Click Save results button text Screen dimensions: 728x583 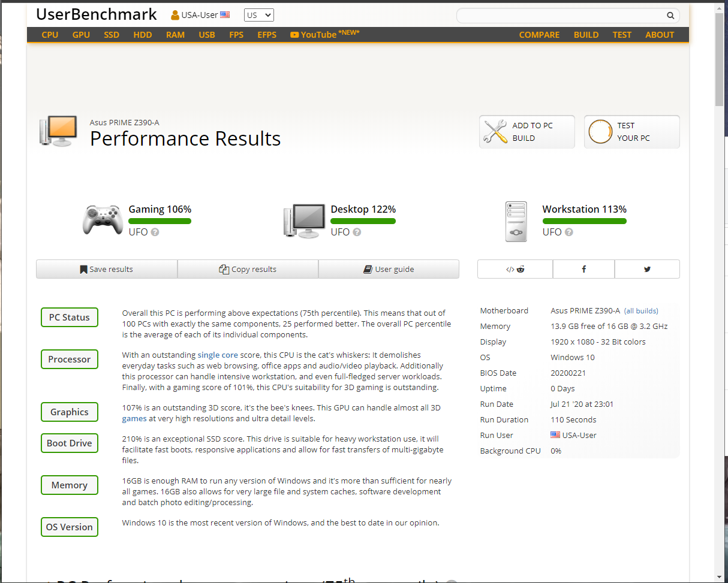tap(111, 270)
